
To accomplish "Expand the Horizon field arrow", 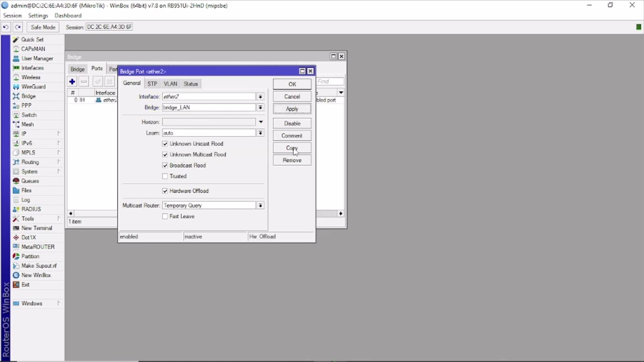I will [260, 122].
